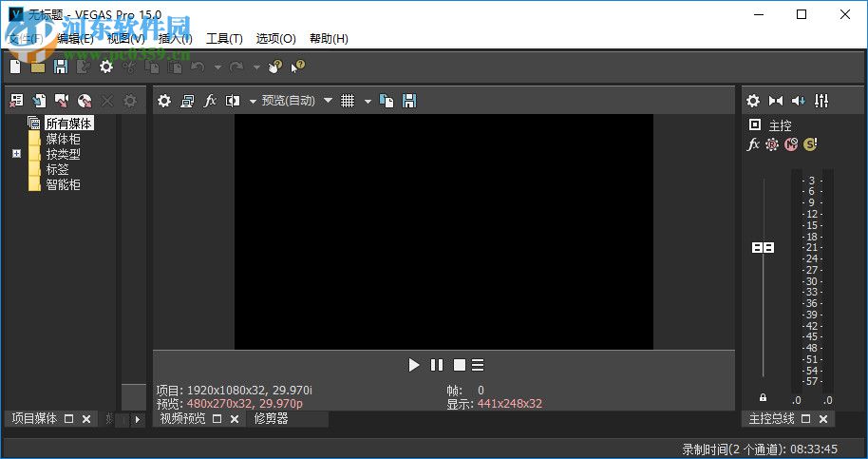
Task: Play the video preview
Action: (413, 365)
